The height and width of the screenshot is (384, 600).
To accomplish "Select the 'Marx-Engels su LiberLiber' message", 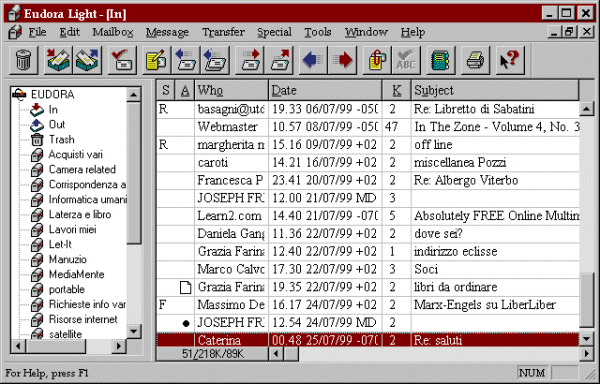I will click(x=368, y=305).
